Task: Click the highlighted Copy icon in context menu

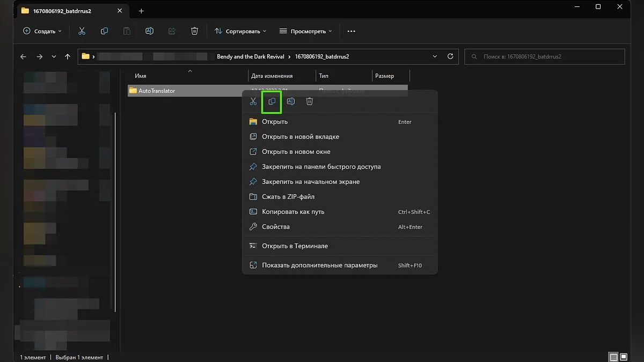Action: [x=272, y=101]
